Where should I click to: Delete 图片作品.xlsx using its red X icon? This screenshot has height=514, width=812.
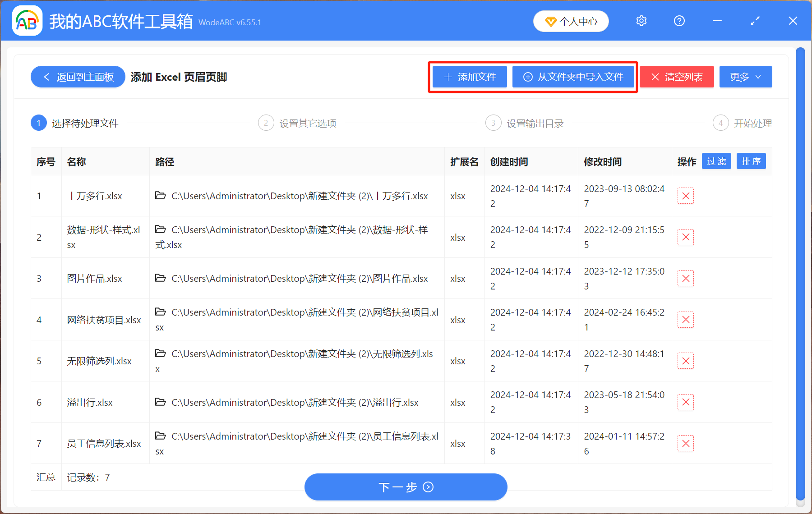coord(685,278)
